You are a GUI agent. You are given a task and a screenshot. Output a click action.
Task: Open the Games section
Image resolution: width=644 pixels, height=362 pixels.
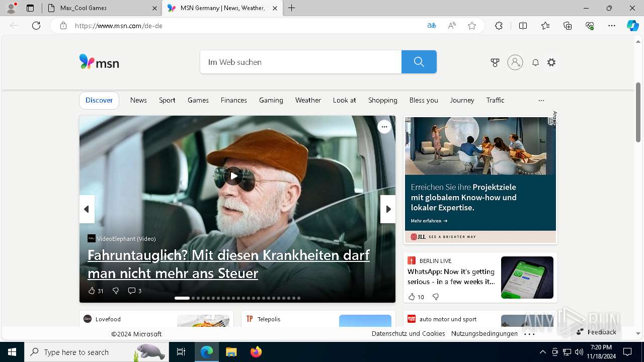pyautogui.click(x=198, y=100)
